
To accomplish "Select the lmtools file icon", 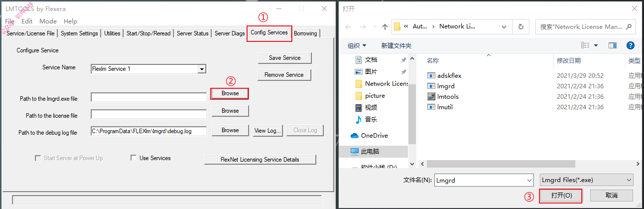I will click(431, 96).
